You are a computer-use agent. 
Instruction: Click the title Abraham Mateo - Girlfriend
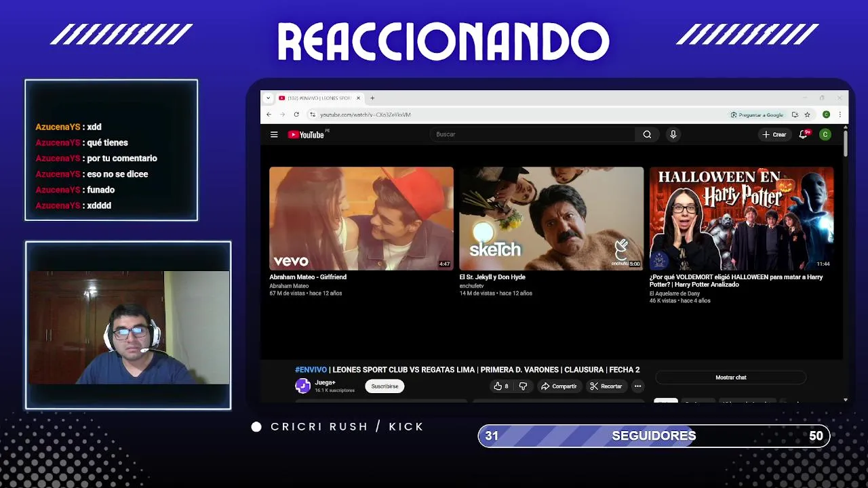coord(308,277)
